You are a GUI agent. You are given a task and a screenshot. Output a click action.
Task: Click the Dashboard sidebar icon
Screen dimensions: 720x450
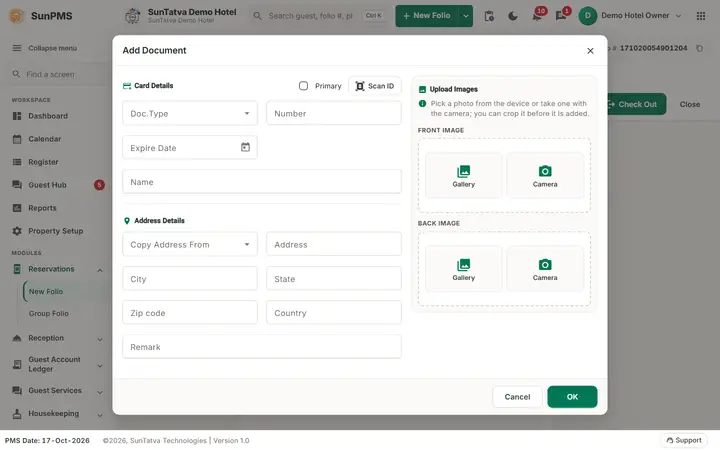click(17, 116)
